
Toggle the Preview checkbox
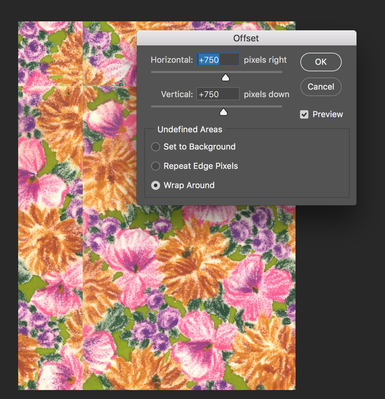click(304, 115)
